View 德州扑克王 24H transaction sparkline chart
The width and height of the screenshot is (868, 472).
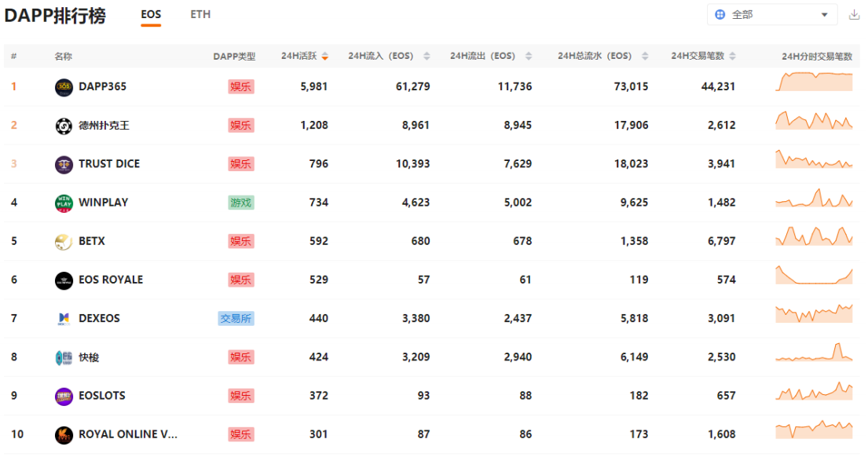[814, 120]
